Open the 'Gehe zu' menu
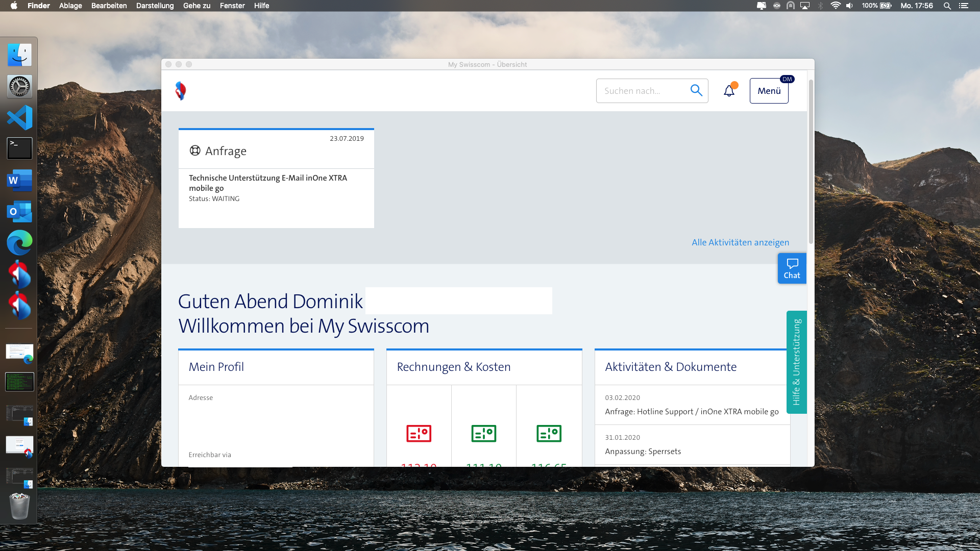 [x=197, y=6]
